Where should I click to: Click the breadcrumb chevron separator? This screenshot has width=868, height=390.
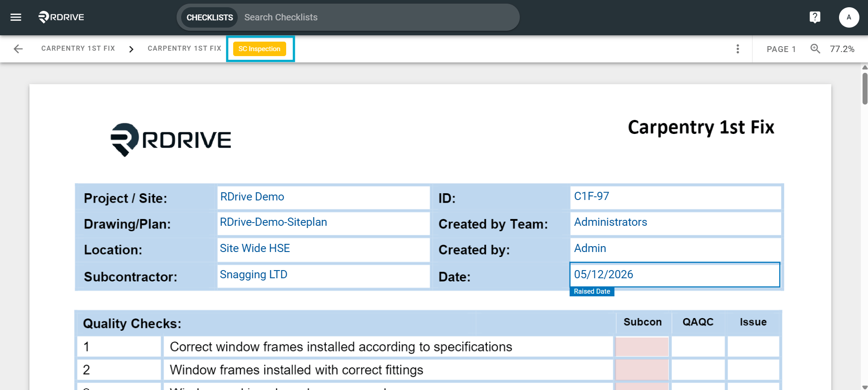point(131,49)
